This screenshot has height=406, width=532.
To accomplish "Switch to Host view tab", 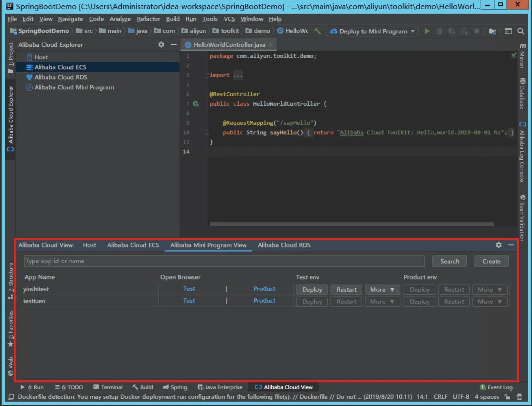I will tap(90, 245).
